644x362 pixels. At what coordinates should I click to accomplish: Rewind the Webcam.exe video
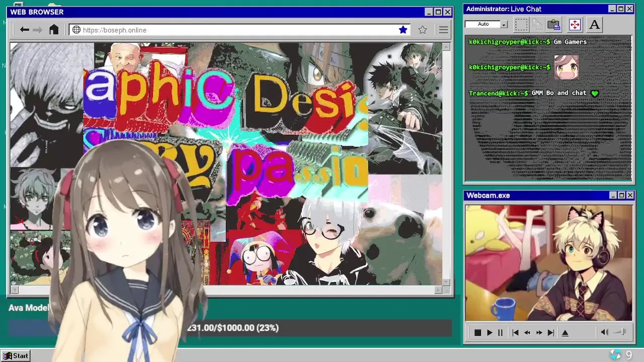tap(527, 332)
